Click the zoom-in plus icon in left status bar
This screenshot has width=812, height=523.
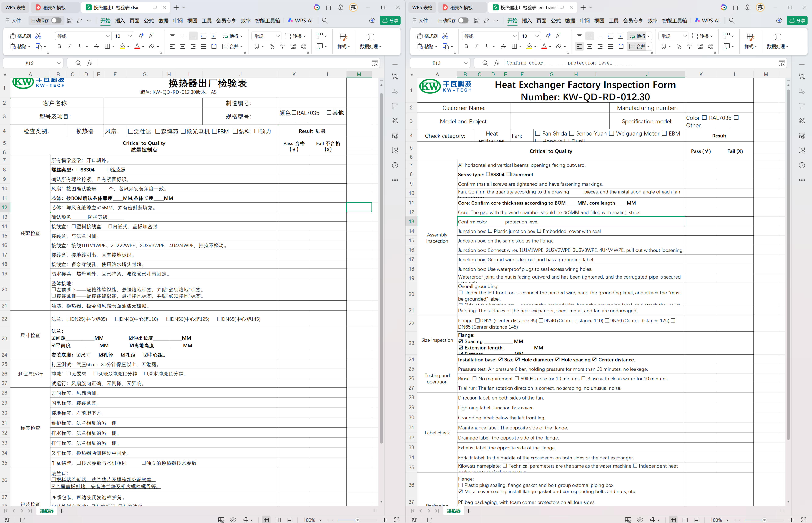[x=384, y=520]
